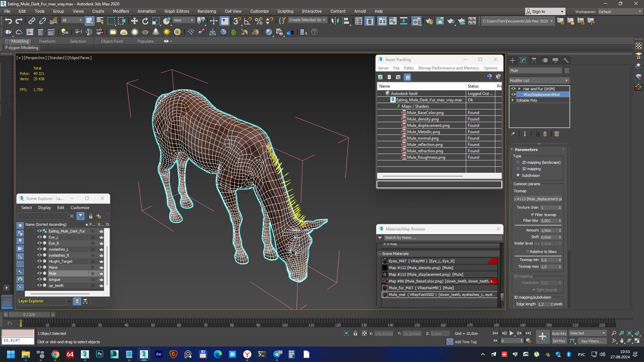Click the lock icon in Scene Explorer

coord(91,216)
